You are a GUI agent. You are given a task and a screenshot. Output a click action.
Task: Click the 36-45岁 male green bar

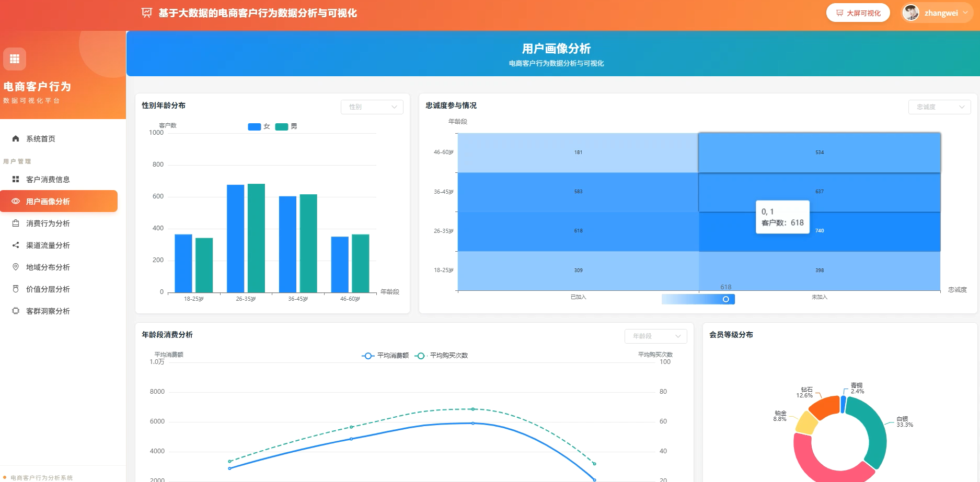point(308,243)
